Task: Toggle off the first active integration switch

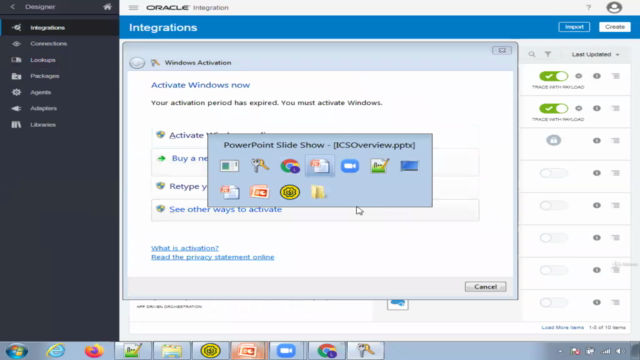Action: 553,76
